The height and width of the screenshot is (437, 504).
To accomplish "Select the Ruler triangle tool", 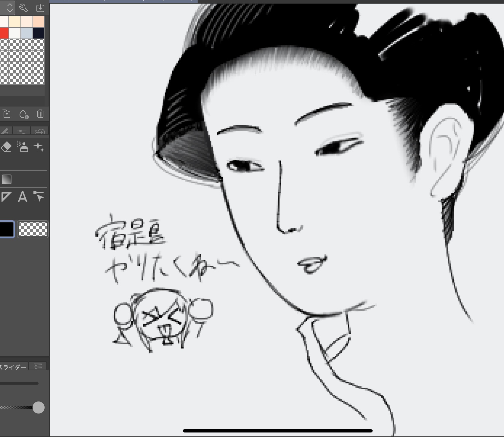I will 6,197.
